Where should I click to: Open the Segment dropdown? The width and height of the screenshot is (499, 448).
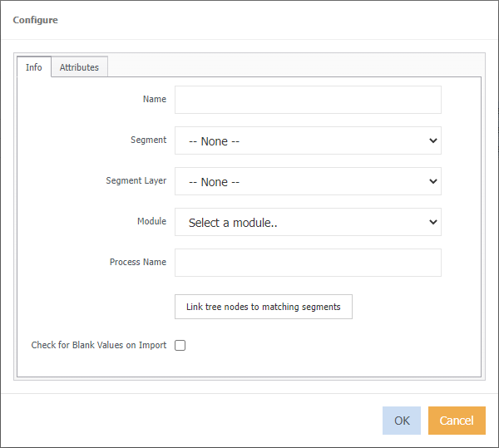308,140
